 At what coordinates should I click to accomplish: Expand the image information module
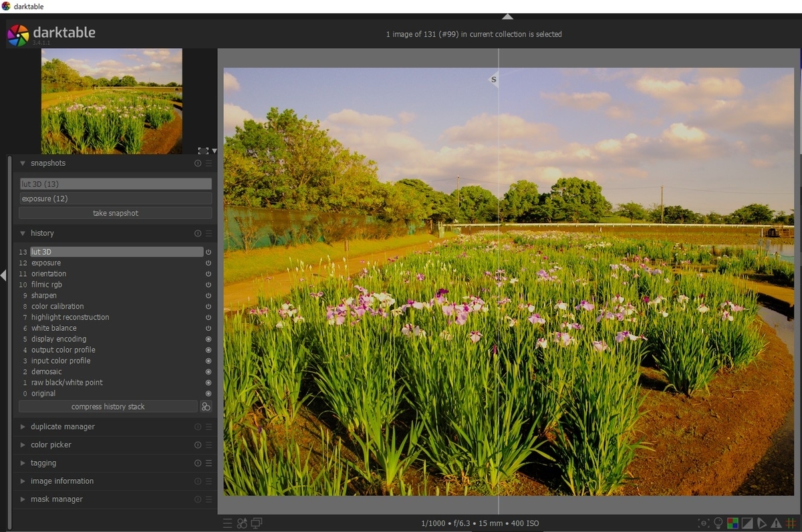coord(22,481)
